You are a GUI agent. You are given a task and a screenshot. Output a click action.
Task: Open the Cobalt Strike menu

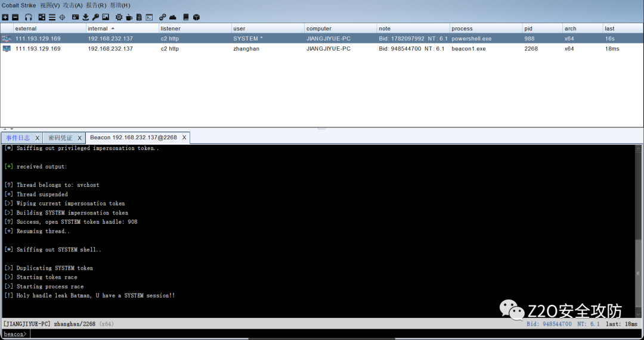point(19,5)
